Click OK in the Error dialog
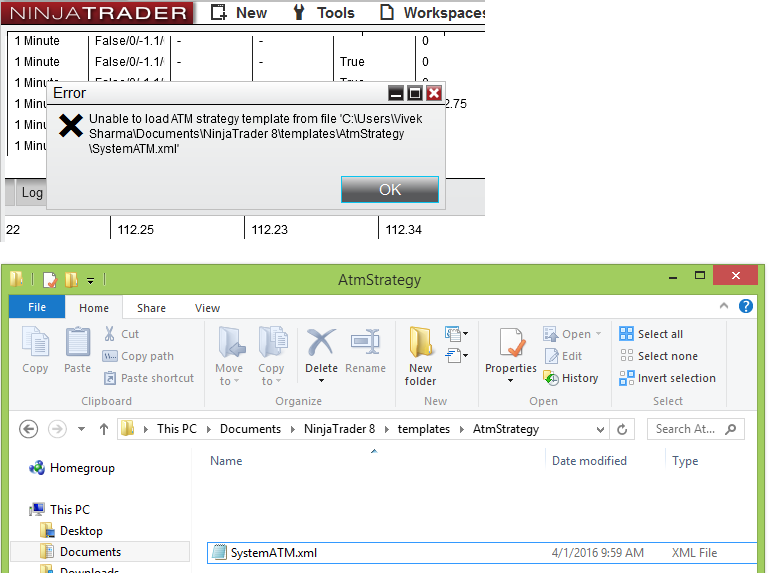The width and height of the screenshot is (771, 573). (389, 189)
